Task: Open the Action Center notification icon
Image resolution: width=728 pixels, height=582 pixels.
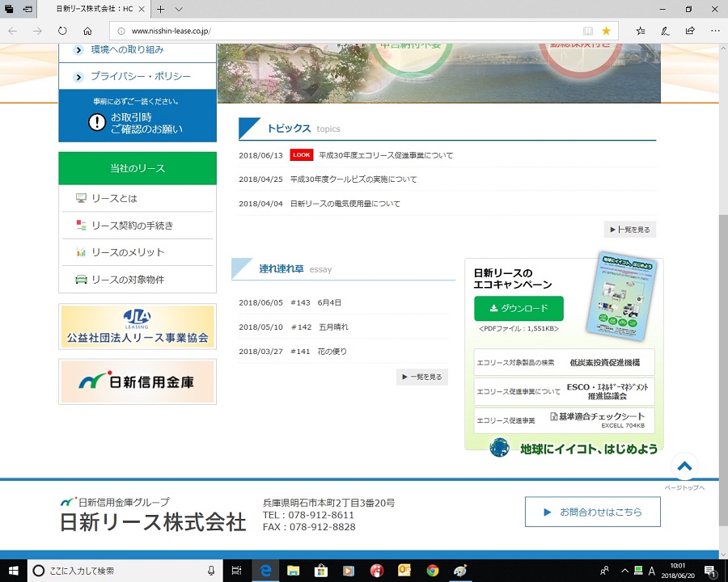Action: coord(711,571)
